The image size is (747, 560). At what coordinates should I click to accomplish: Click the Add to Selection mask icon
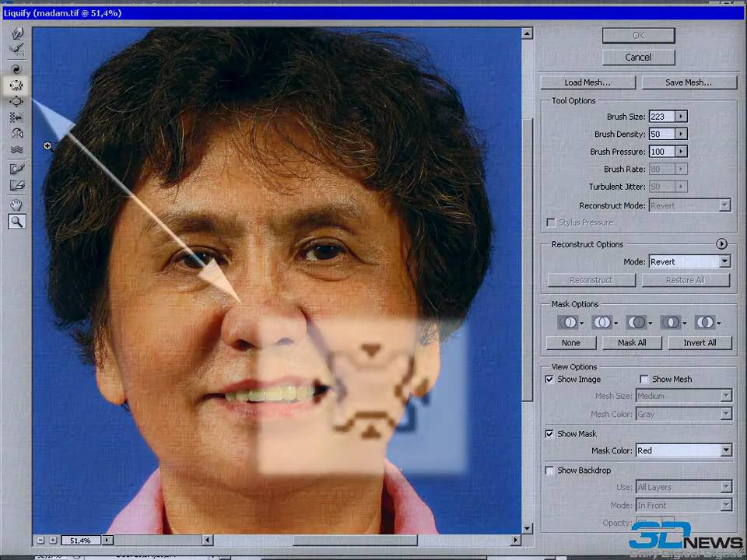[x=604, y=322]
